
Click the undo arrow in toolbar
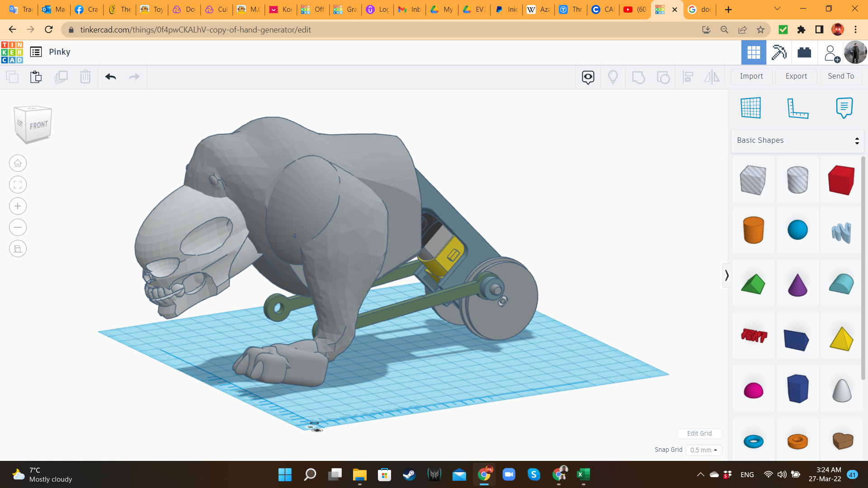111,77
